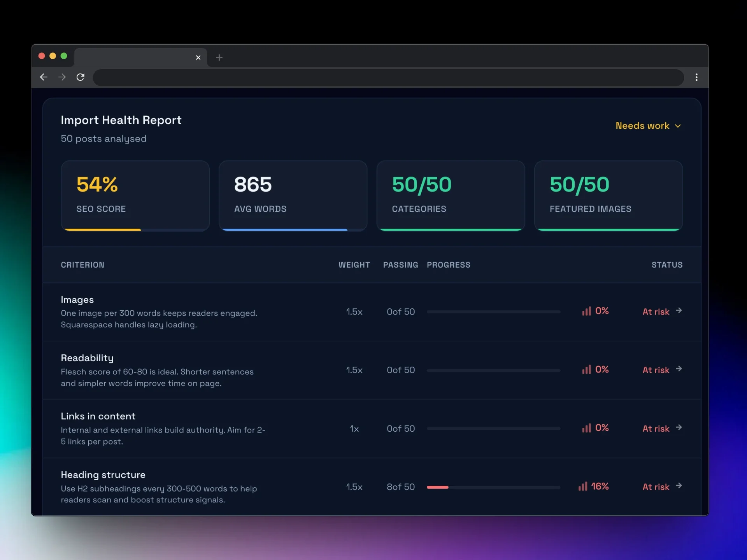The height and width of the screenshot is (560, 747).
Task: Close the current browser tab
Action: click(198, 58)
